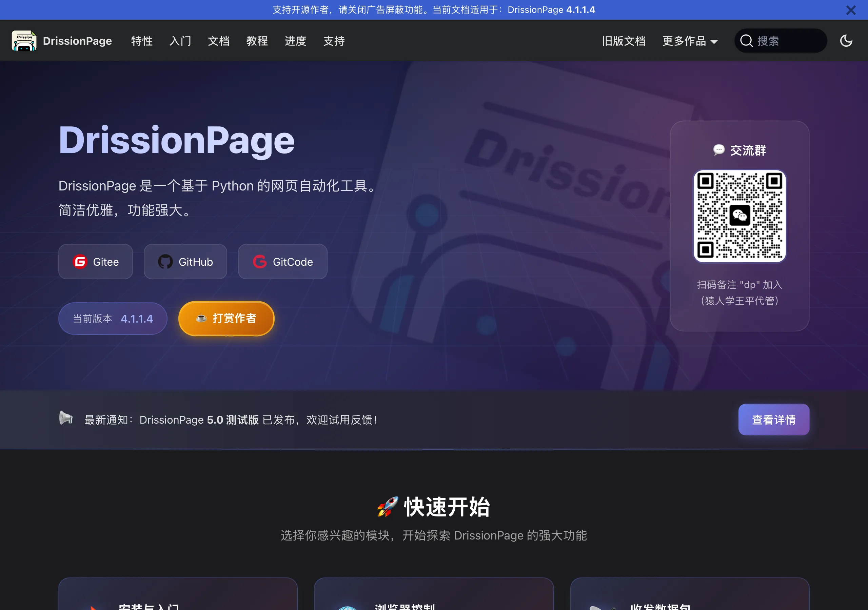Focus the 搜索 search field

(x=781, y=41)
